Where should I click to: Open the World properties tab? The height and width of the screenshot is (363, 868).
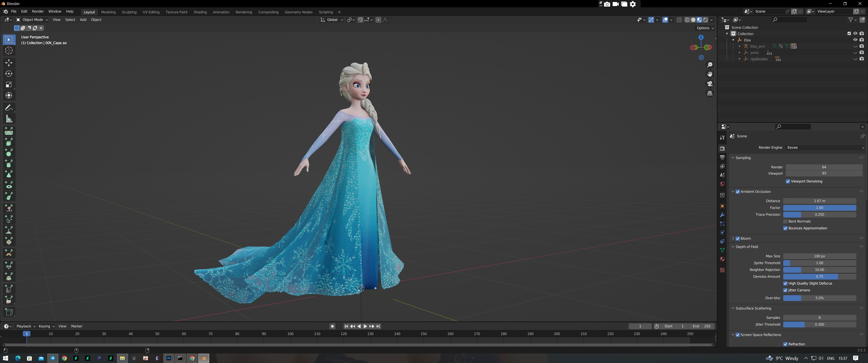click(x=722, y=184)
